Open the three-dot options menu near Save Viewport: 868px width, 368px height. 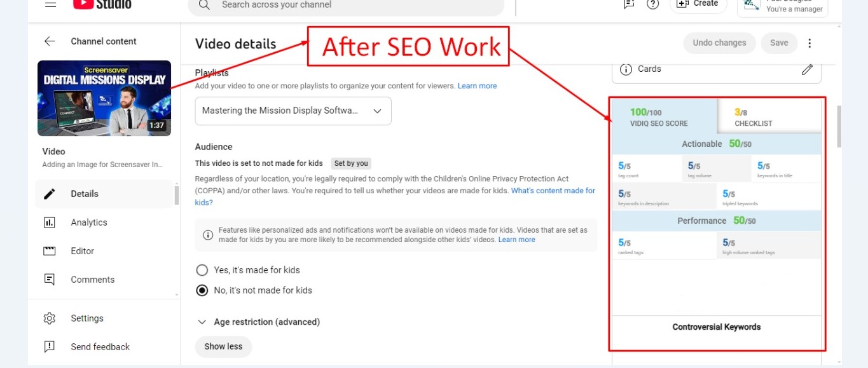(809, 43)
